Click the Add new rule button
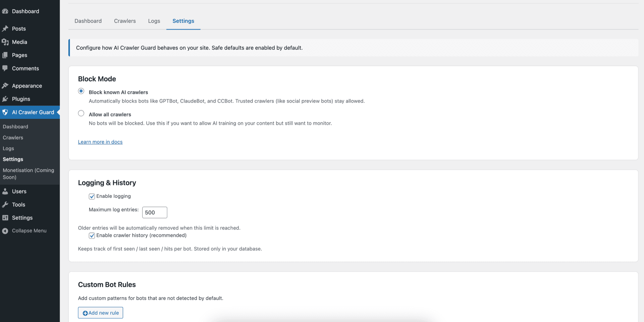 [100, 313]
